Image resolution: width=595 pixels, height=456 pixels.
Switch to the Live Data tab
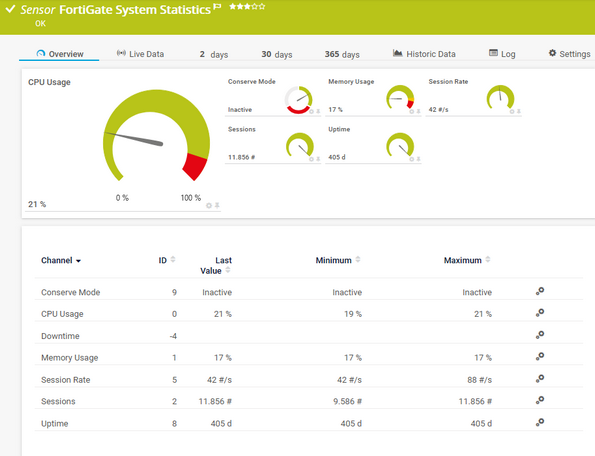point(140,54)
